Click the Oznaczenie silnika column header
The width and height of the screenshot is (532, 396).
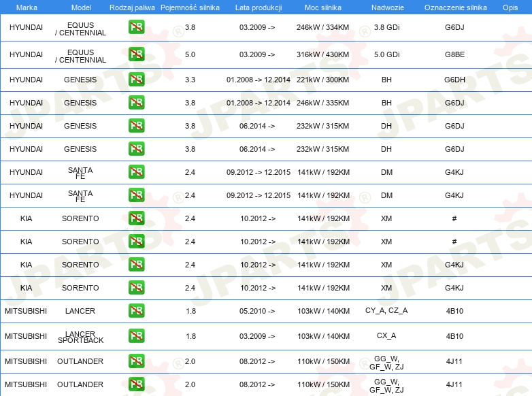pos(455,7)
